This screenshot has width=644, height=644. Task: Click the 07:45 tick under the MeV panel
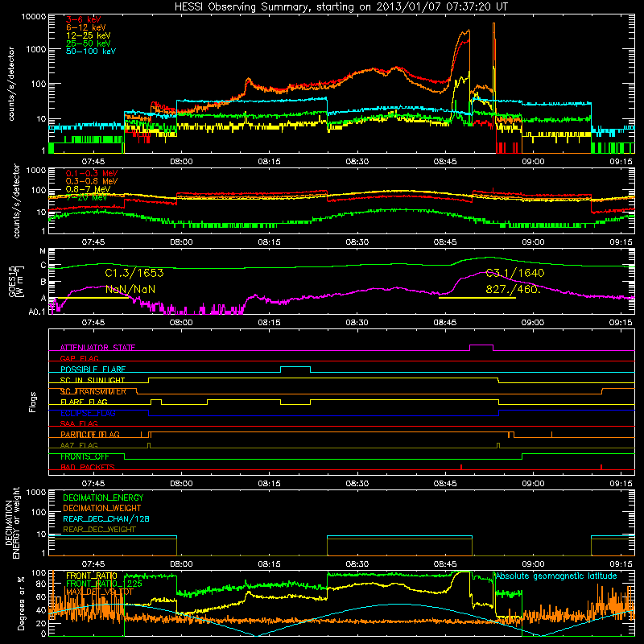93,242
